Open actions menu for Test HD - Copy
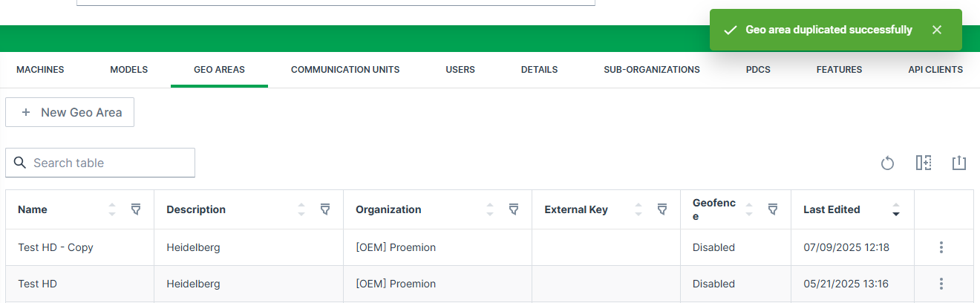 click(941, 247)
